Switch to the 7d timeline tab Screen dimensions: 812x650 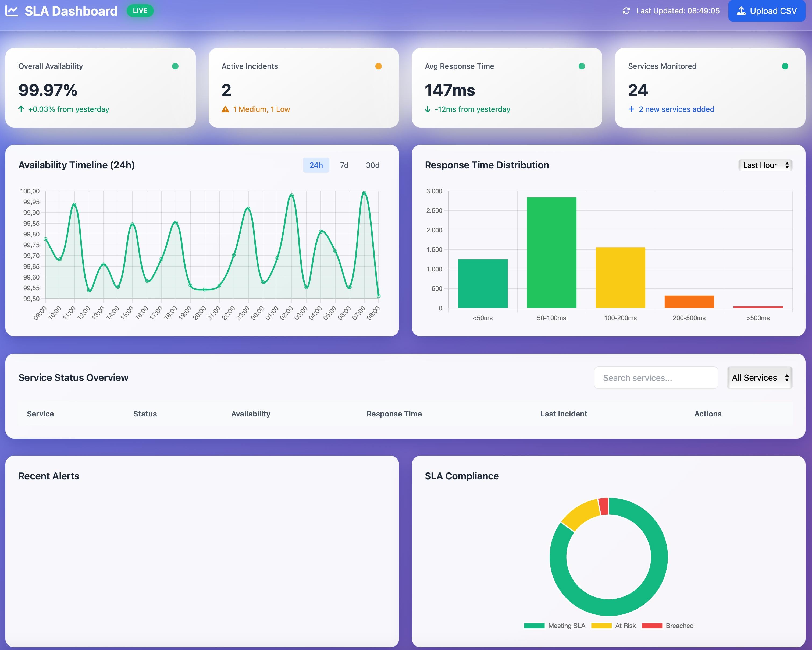[x=344, y=165]
